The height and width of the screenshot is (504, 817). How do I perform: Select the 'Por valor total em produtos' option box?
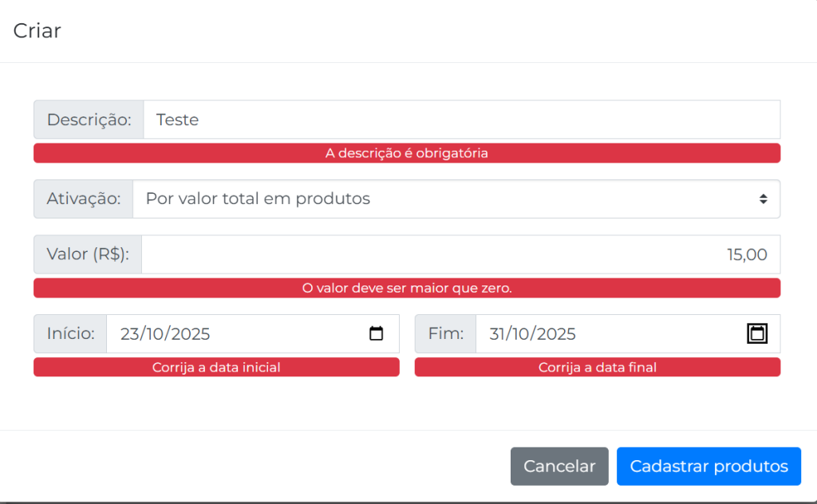click(x=447, y=199)
